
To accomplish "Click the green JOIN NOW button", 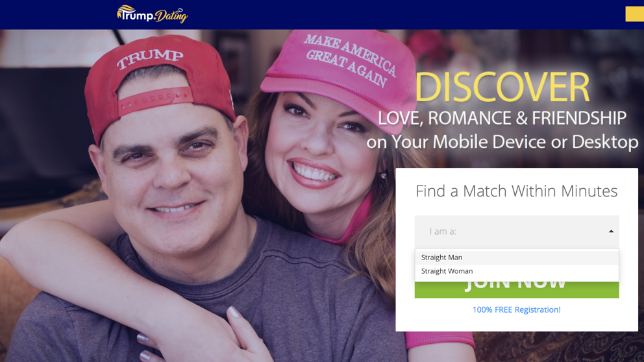I will point(517,289).
